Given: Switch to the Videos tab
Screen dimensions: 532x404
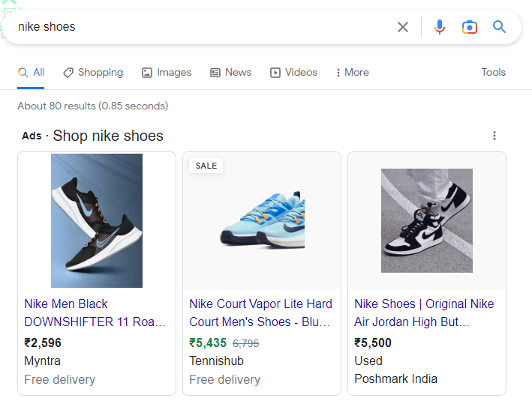Looking at the screenshot, I should point(293,72).
